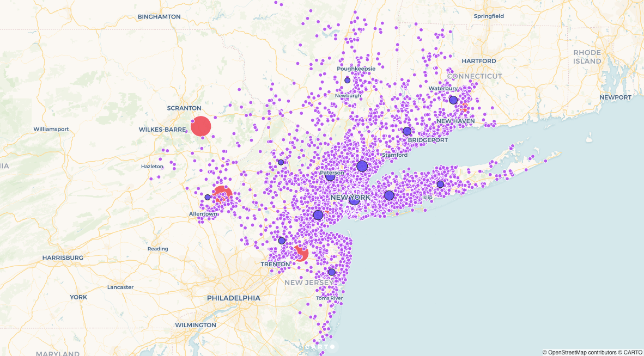Viewport: 644px width, 356px height.
Task: Click the Springfield city label
Action: click(489, 16)
